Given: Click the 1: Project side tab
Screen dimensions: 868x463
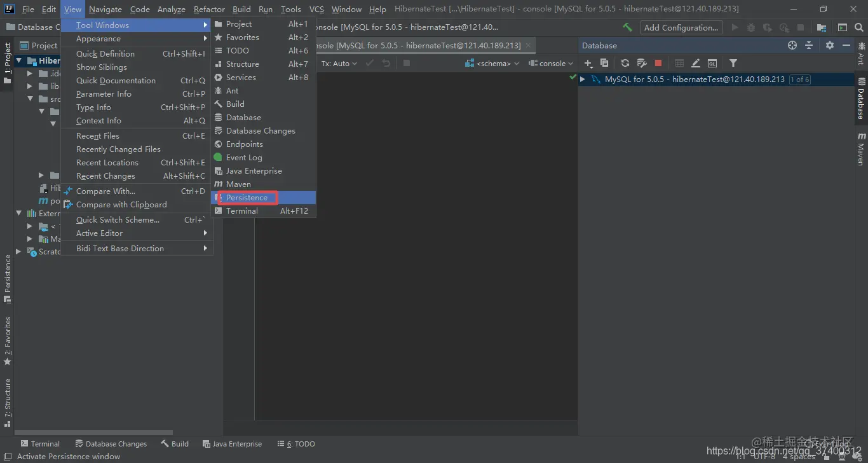Looking at the screenshot, I should [x=8, y=64].
